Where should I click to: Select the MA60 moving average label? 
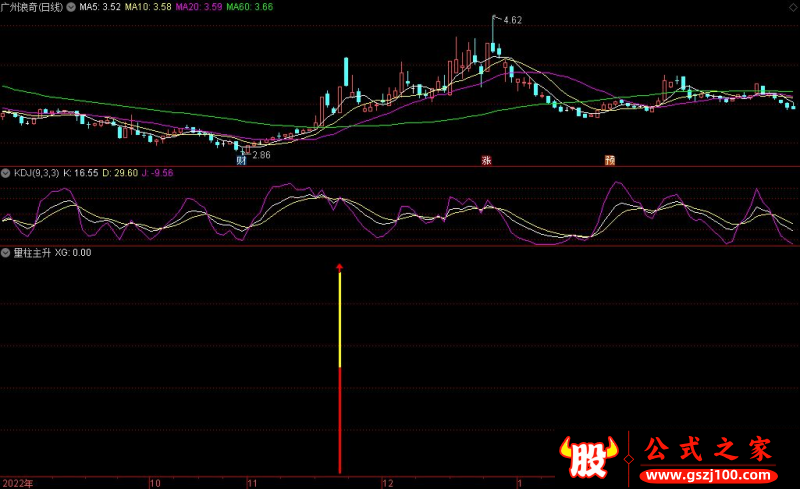(249, 6)
